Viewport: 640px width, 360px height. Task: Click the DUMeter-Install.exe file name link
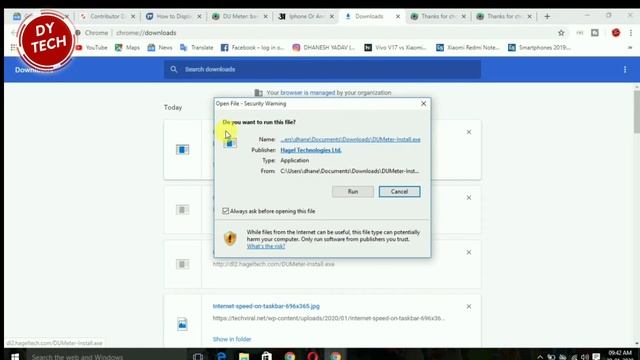pyautogui.click(x=350, y=139)
